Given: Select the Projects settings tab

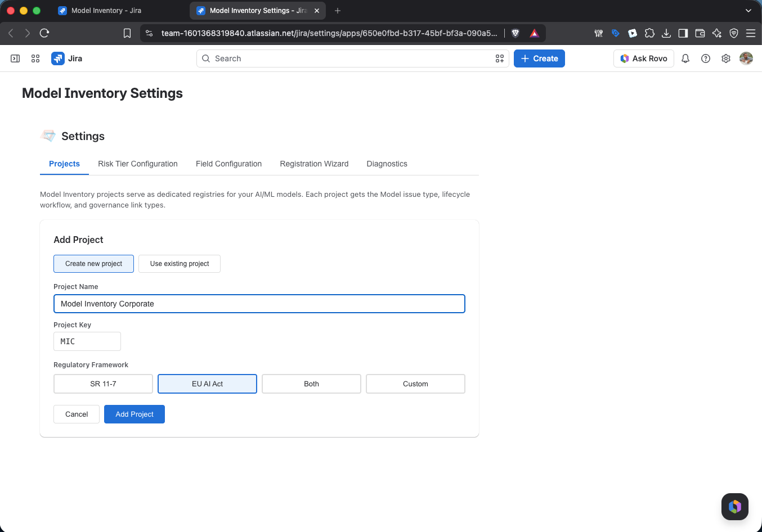Looking at the screenshot, I should (x=64, y=164).
